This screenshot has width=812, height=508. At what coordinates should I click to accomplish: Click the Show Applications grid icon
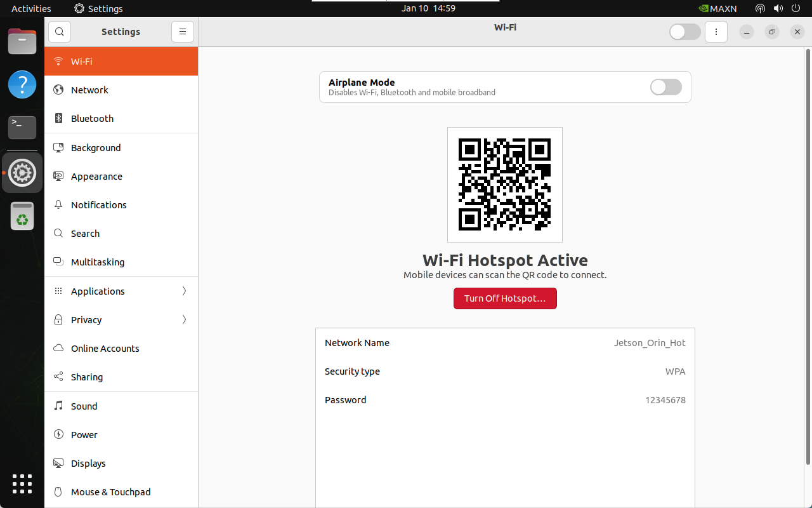[22, 484]
